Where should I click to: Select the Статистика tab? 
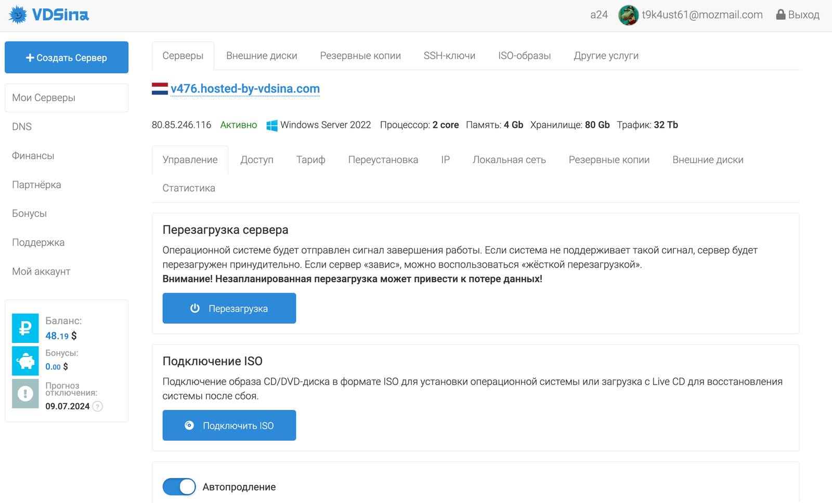tap(189, 188)
